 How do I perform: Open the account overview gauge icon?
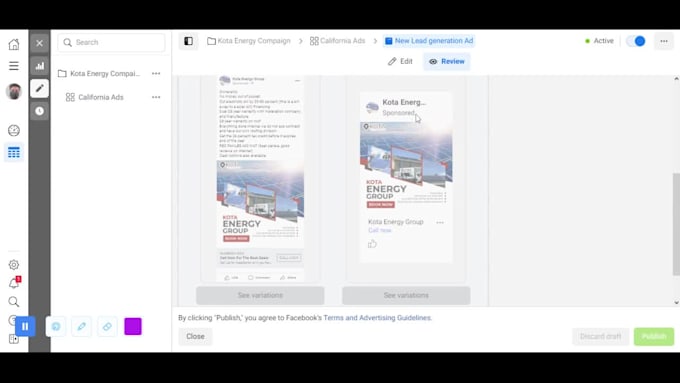(x=14, y=131)
